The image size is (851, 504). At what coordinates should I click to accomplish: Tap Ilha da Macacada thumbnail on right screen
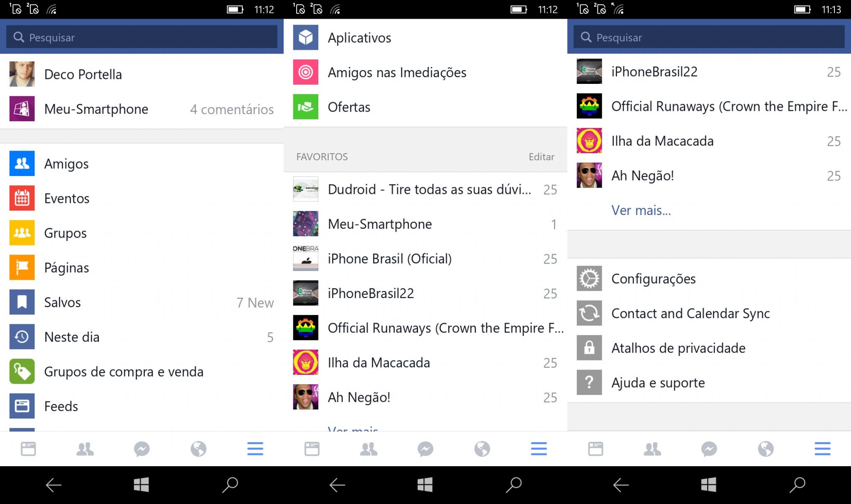pos(589,140)
